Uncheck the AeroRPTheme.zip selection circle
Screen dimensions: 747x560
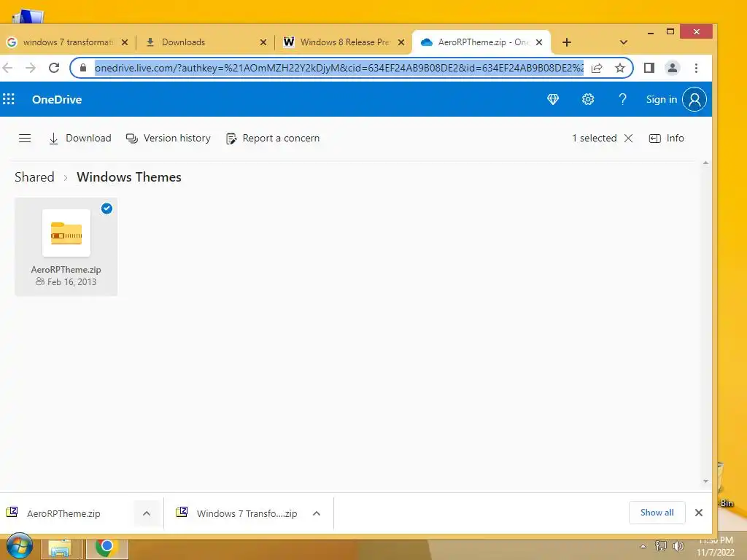coord(107,209)
